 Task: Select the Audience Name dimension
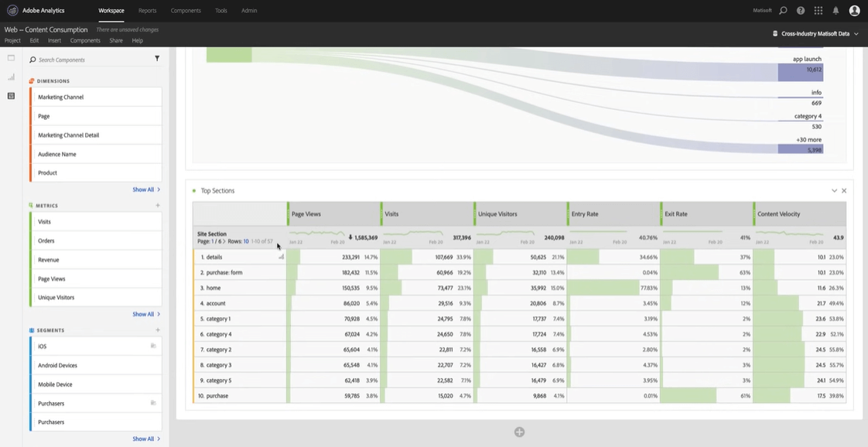click(95, 154)
